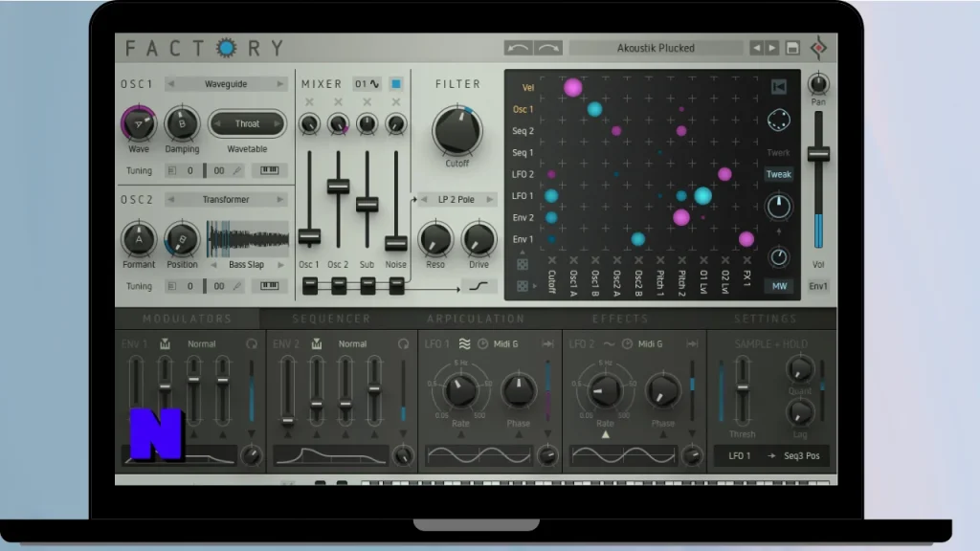Click the LFO 1 retrigger icon

548,343
